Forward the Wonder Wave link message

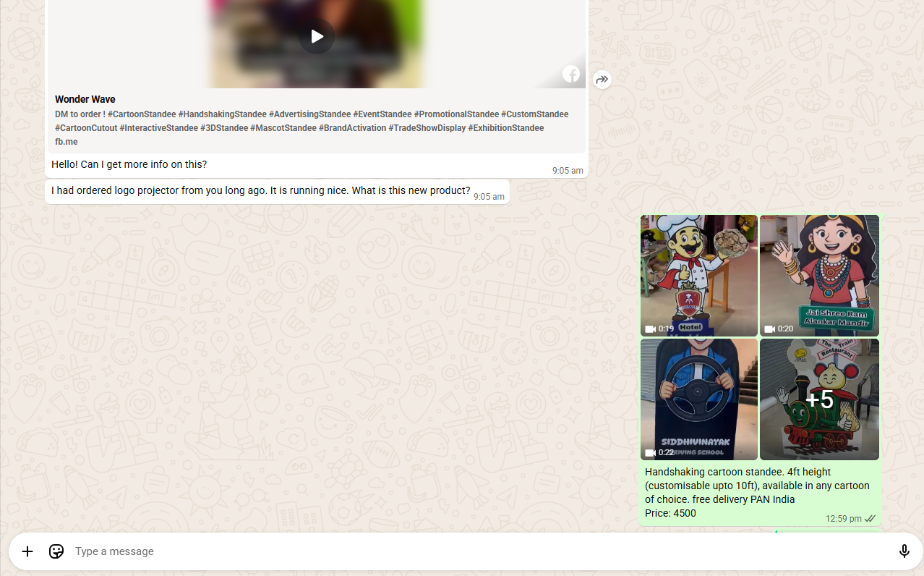click(602, 80)
